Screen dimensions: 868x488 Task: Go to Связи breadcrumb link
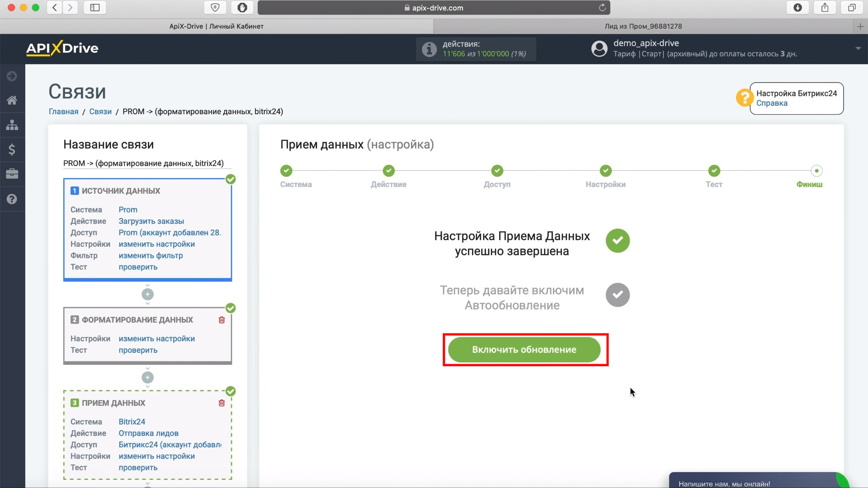click(100, 112)
